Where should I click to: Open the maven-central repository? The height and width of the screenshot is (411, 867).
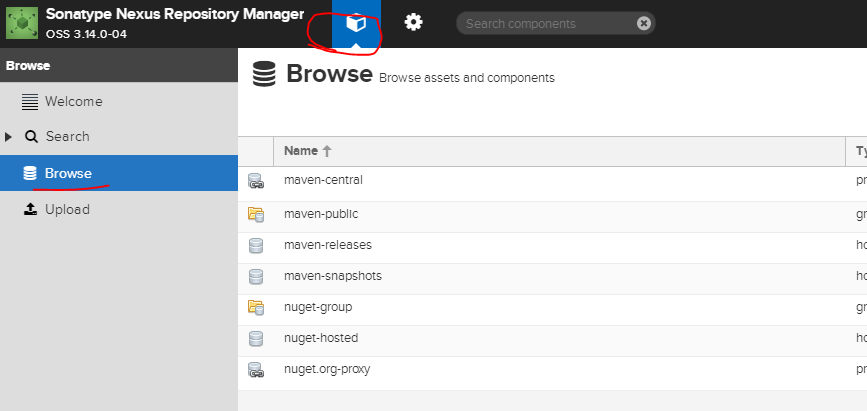(323, 180)
